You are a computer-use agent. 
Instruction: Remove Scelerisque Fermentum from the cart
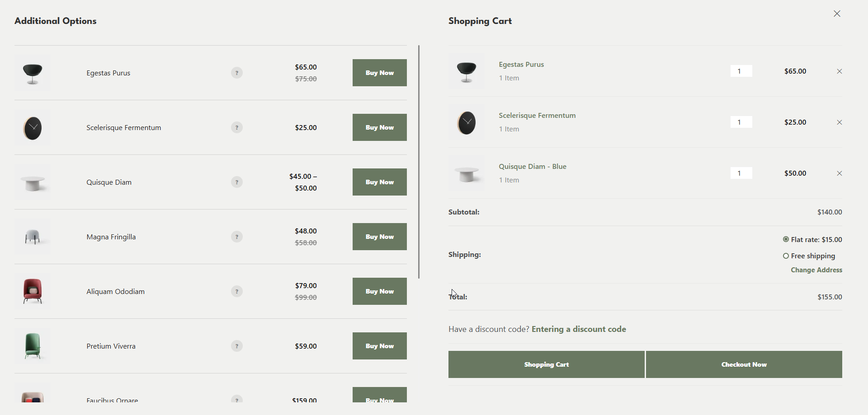pos(839,122)
